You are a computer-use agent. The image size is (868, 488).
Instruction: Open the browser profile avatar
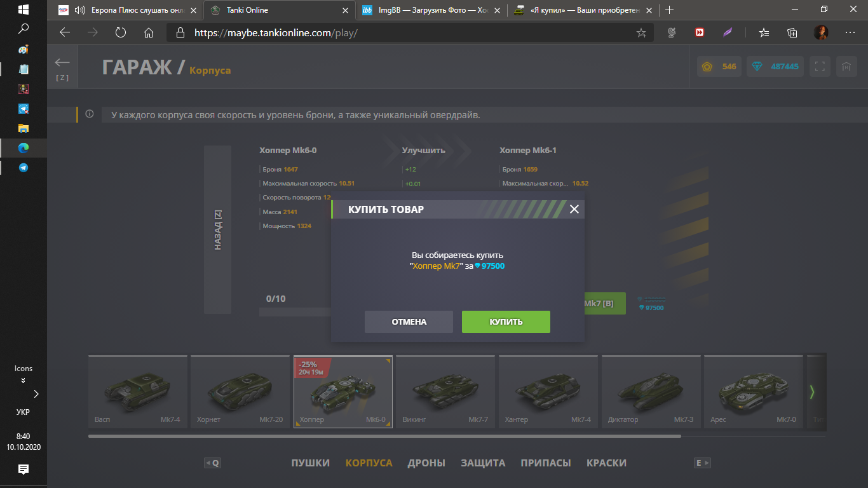click(x=821, y=32)
